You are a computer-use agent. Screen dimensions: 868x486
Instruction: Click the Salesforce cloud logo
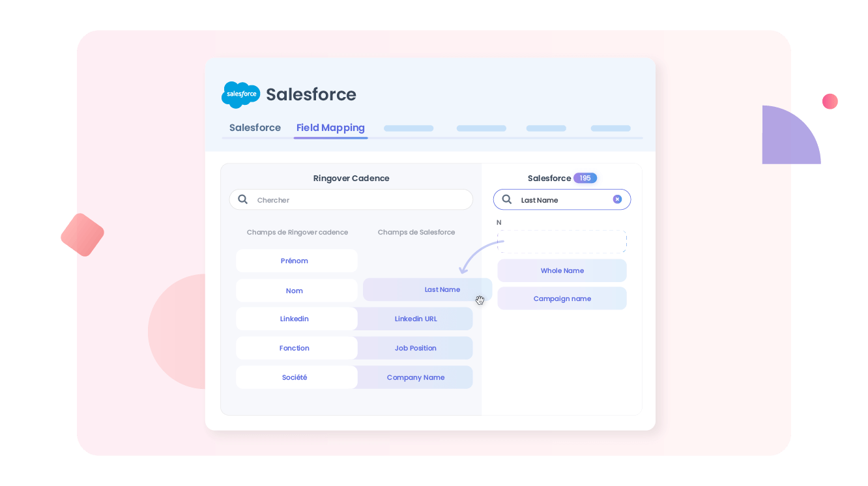point(240,94)
